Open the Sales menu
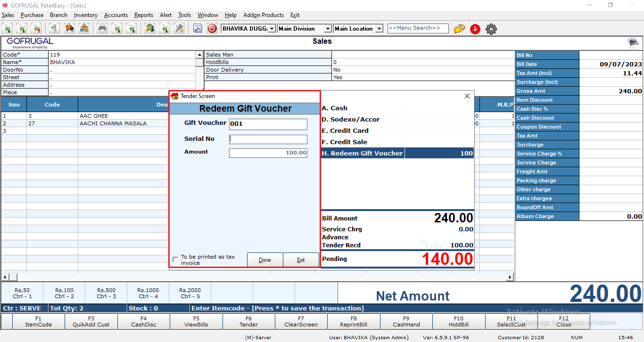This screenshot has width=644, height=342. click(8, 15)
